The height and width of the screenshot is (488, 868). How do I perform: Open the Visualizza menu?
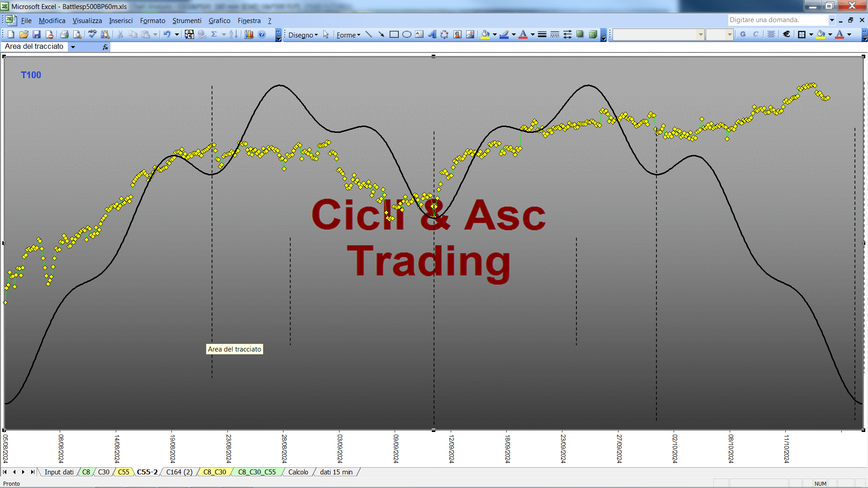click(87, 21)
